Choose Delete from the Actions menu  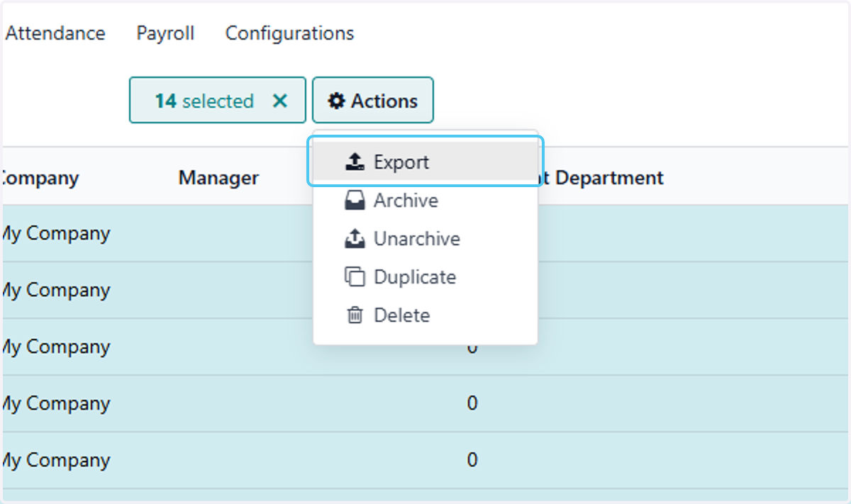pyautogui.click(x=425, y=315)
